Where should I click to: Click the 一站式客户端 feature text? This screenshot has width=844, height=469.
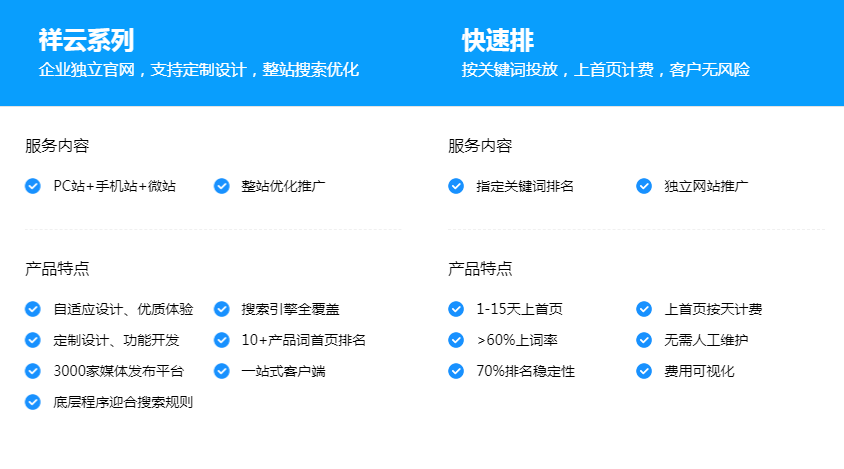pyautogui.click(x=283, y=371)
